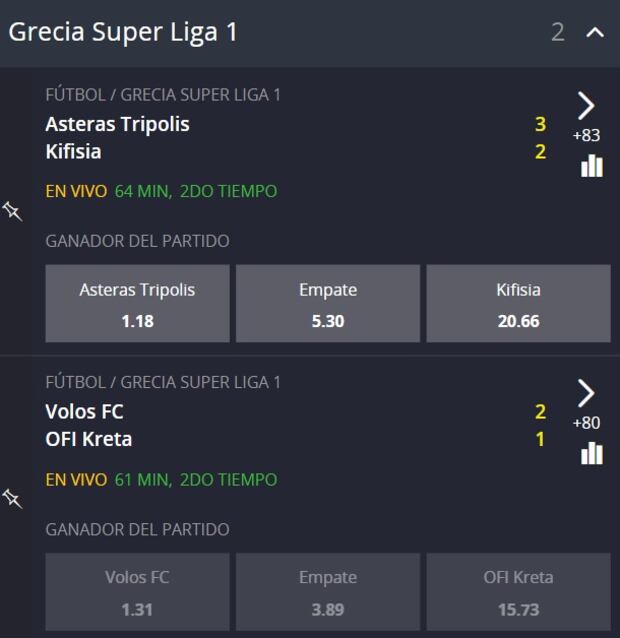The height and width of the screenshot is (638, 620).
Task: Select Empate odds 3.89
Action: click(x=328, y=592)
